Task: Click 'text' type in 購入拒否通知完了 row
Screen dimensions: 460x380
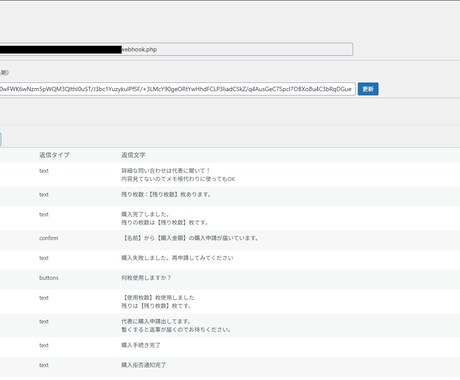Action: (44, 365)
